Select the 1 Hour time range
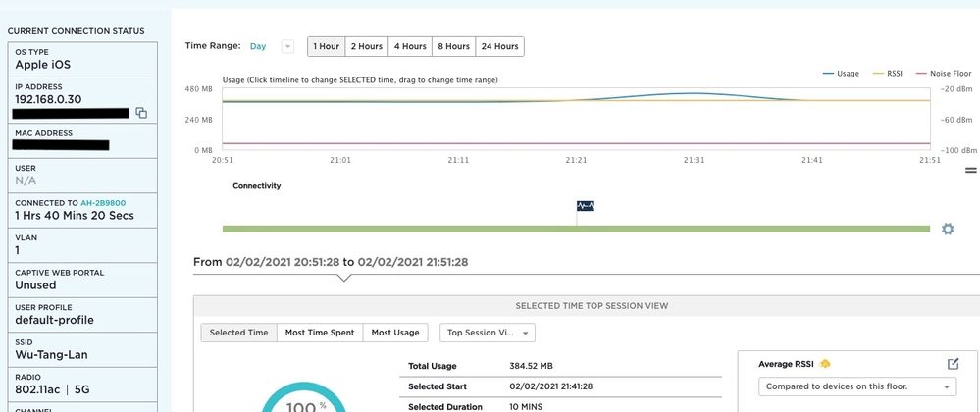 (327, 46)
